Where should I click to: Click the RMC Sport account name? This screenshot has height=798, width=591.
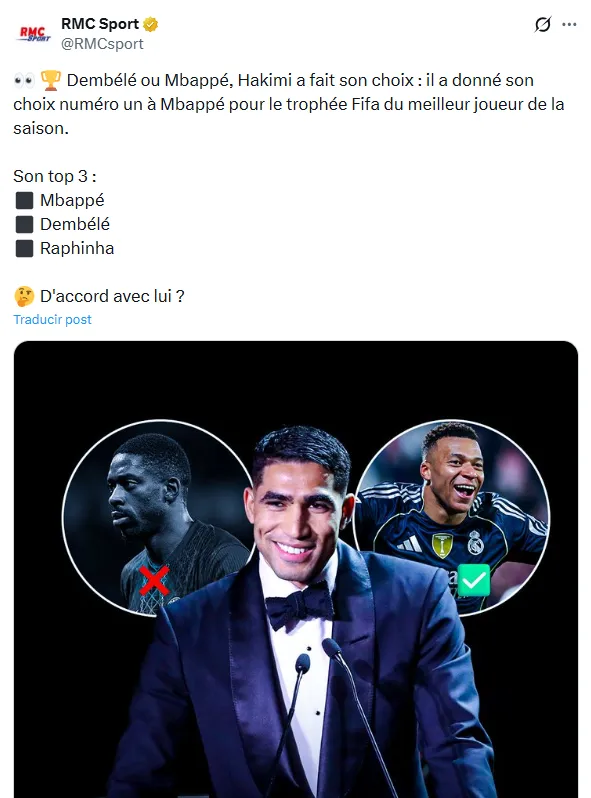pyautogui.click(x=100, y=24)
